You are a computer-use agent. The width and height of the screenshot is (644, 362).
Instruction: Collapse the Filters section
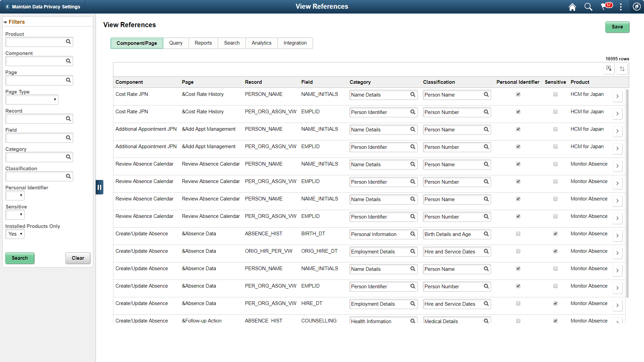click(5, 22)
